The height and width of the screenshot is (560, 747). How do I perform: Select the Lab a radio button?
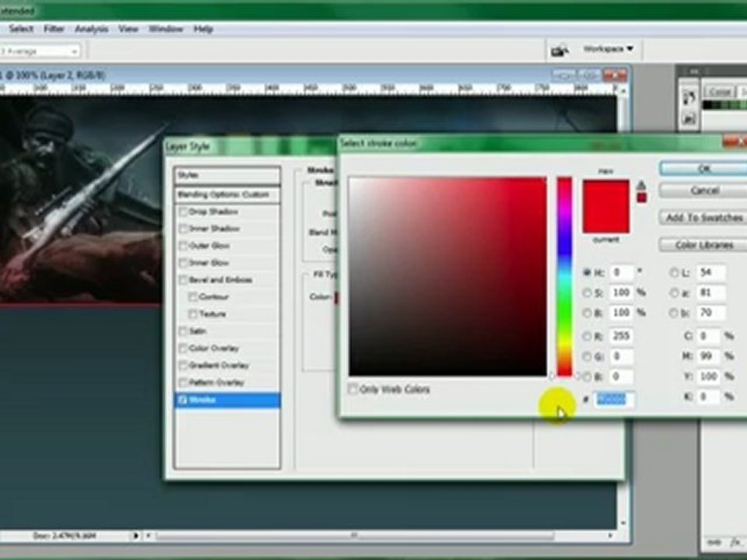point(674,293)
